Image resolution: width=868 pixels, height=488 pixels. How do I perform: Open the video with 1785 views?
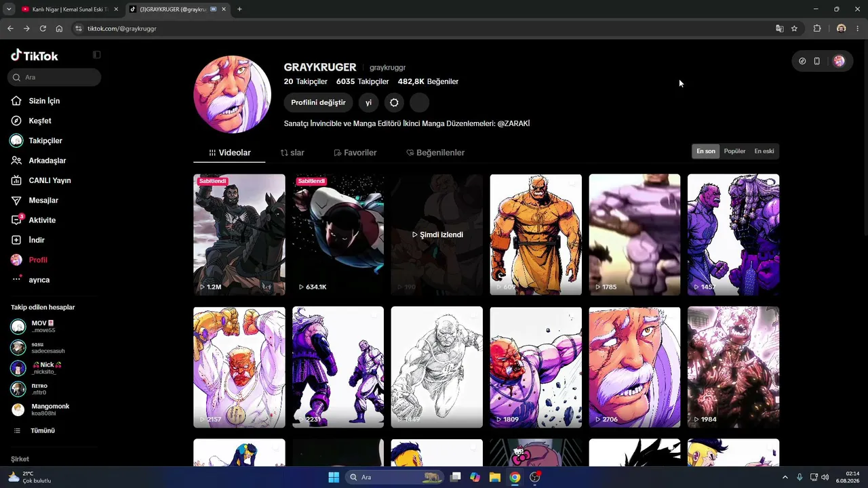[x=635, y=235]
